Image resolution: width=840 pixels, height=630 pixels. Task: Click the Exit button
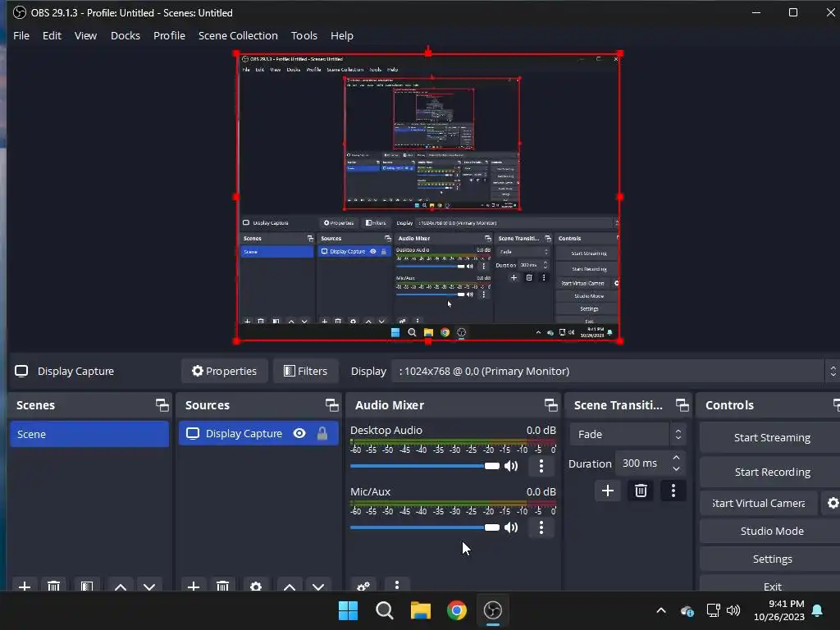(x=772, y=586)
